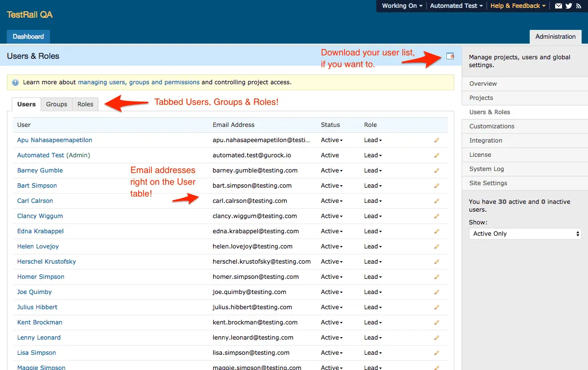
Task: Edit Clancy Wiggum with pencil icon
Action: [437, 216]
